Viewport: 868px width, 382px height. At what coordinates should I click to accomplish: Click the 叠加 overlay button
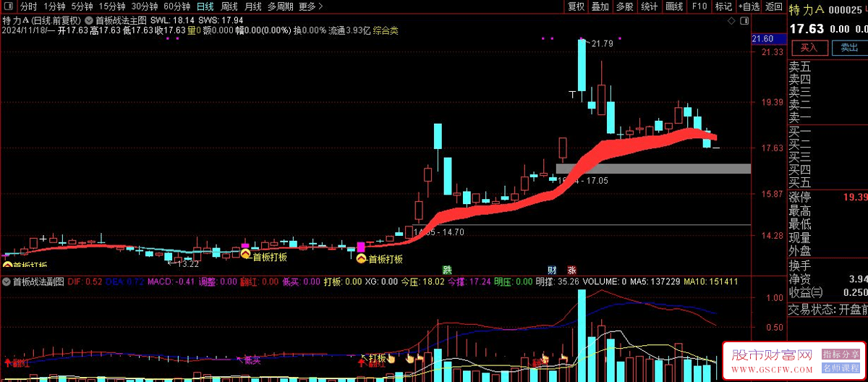pyautogui.click(x=600, y=7)
